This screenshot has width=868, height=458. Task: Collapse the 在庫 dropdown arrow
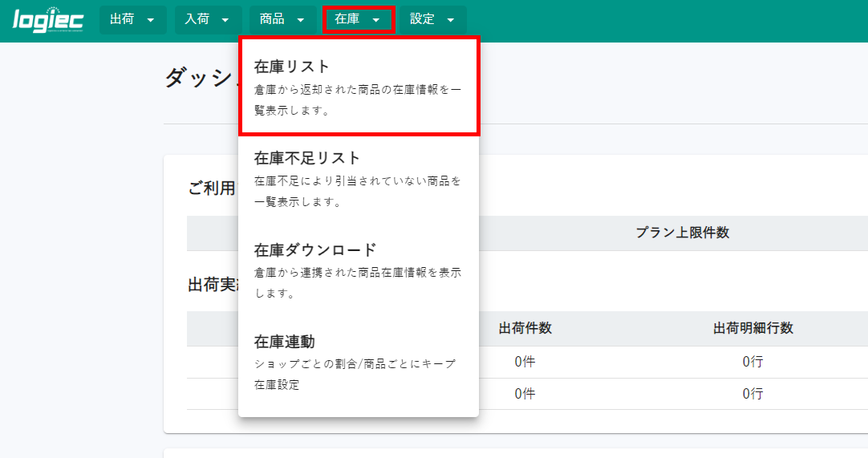pos(376,20)
